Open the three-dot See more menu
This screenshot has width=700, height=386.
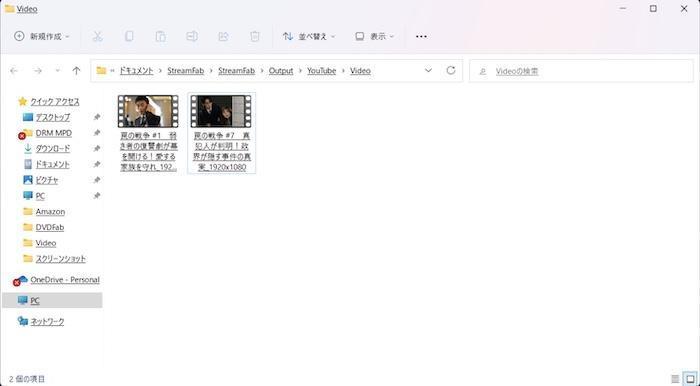(421, 37)
